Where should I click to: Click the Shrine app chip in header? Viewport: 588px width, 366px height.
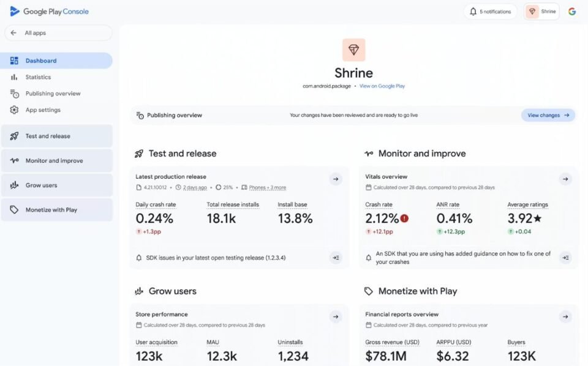pyautogui.click(x=541, y=11)
